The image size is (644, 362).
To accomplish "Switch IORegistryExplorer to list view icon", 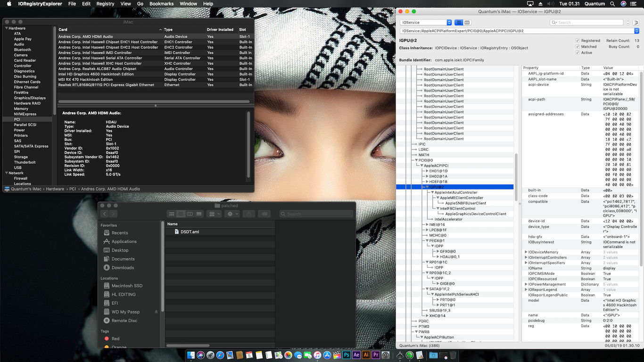I will coord(459,23).
